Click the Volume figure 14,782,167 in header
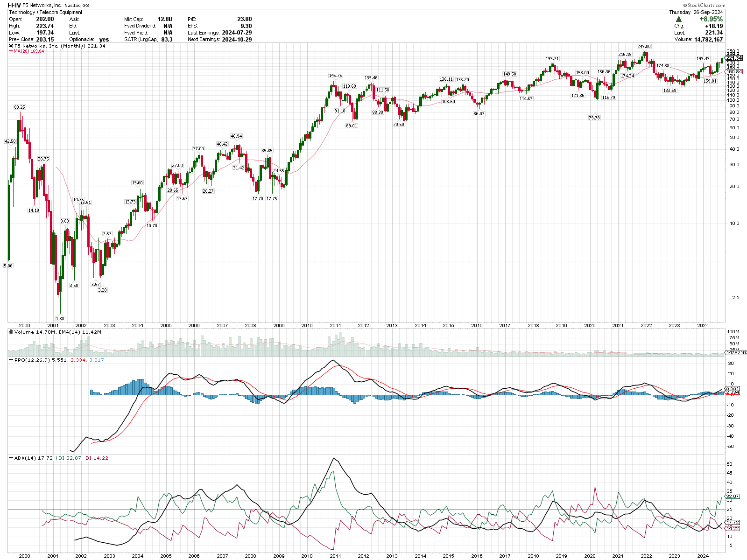The height and width of the screenshot is (560, 747). (709, 40)
